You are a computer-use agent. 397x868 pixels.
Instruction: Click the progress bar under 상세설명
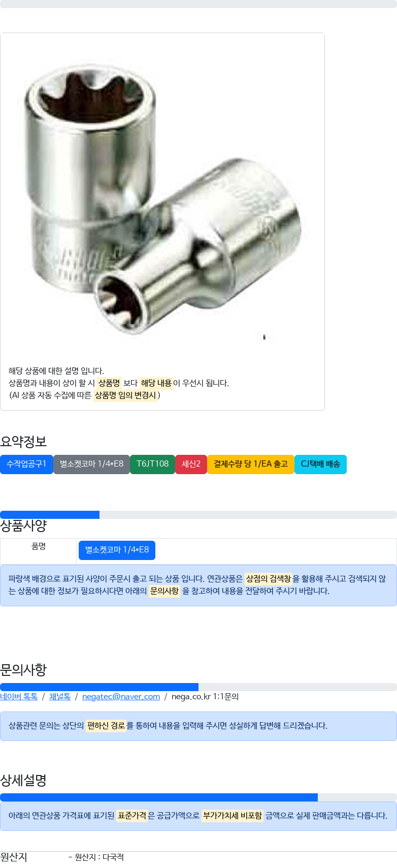198,797
